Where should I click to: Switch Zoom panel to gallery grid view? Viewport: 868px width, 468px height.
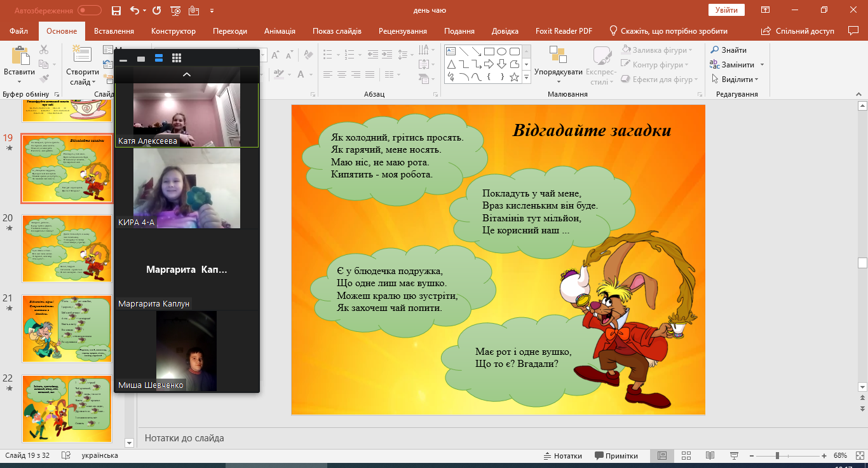tap(177, 58)
